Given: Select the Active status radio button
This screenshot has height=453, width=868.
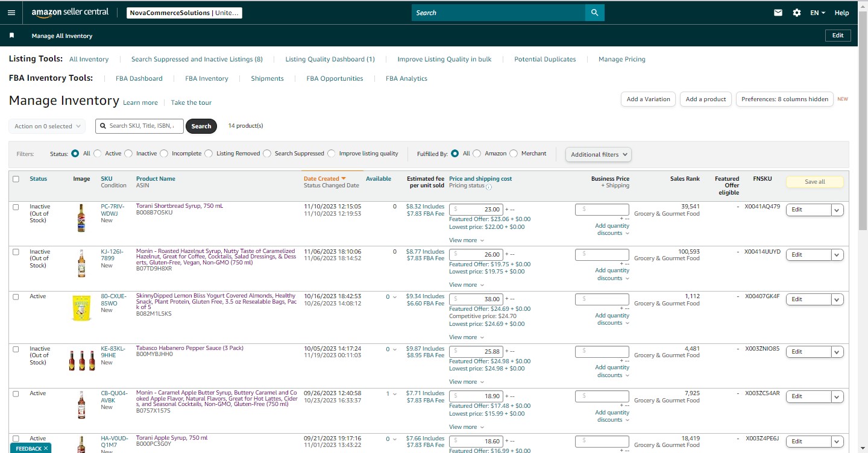Looking at the screenshot, I should pyautogui.click(x=98, y=154).
